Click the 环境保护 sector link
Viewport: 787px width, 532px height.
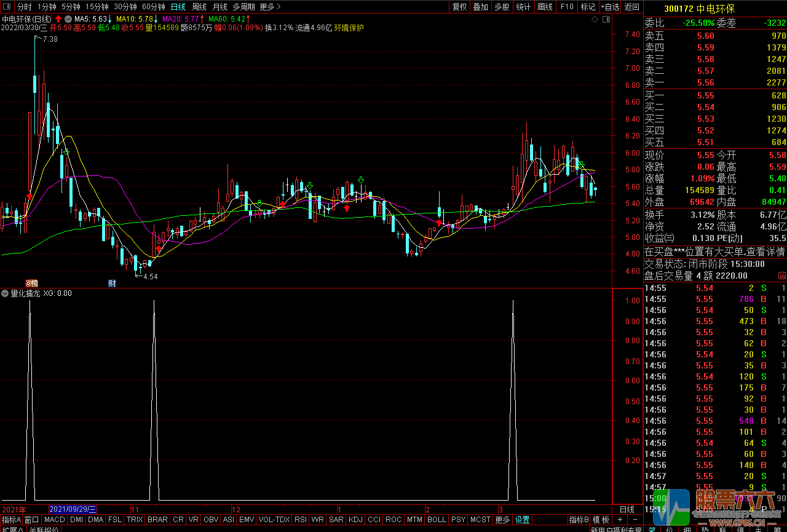[349, 28]
